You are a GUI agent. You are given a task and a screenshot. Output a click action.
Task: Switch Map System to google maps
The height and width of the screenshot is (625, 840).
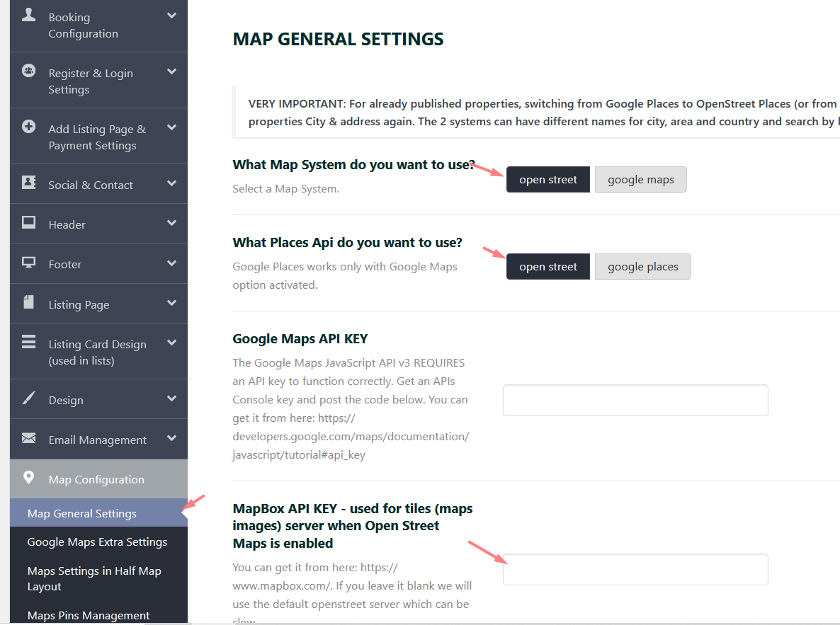pos(640,180)
